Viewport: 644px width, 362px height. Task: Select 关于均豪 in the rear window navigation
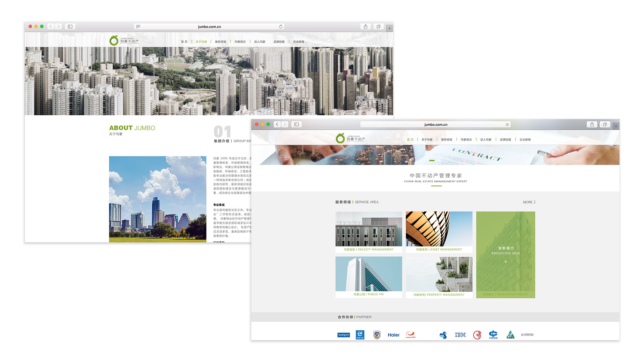pyautogui.click(x=201, y=42)
